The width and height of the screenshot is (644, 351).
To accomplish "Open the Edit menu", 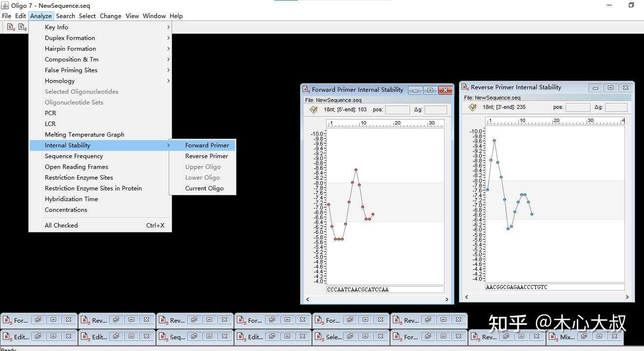I will pyautogui.click(x=20, y=16).
